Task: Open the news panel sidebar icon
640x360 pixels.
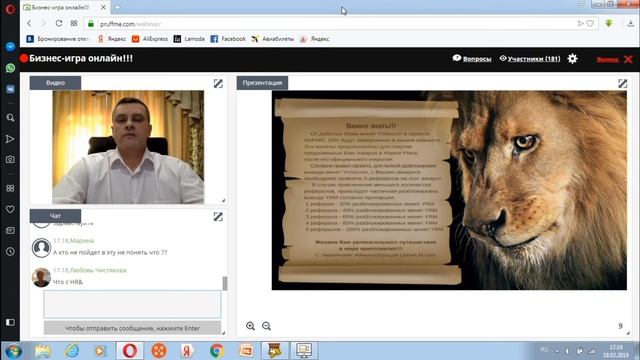Action: (10, 231)
